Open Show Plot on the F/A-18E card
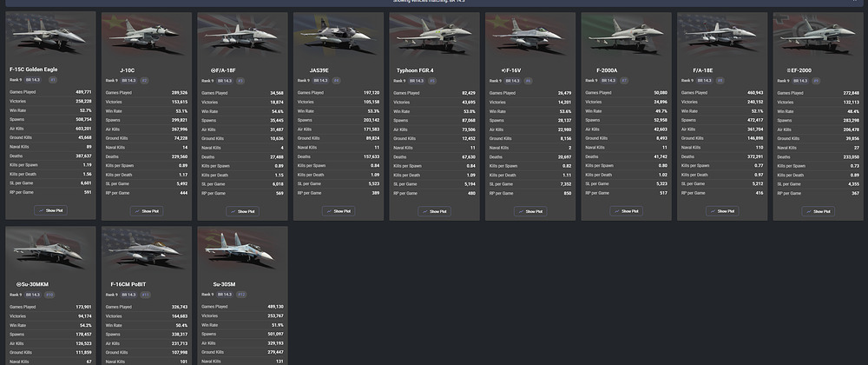This screenshot has width=868, height=365. (722, 211)
